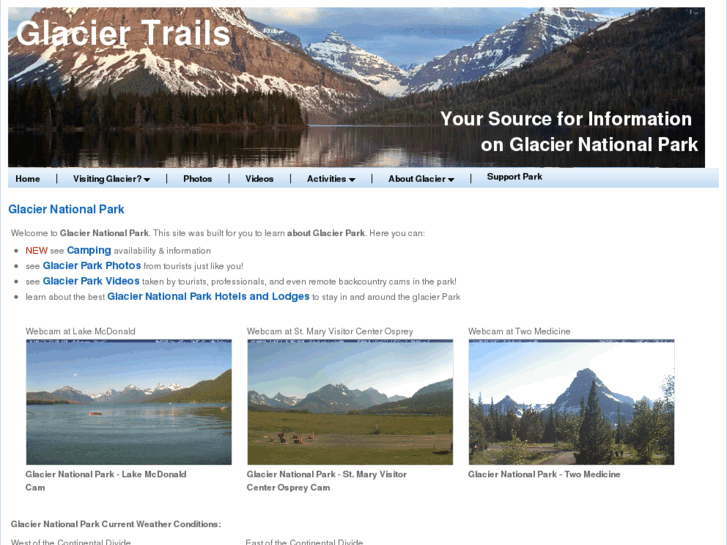Follow the Camping link
The image size is (727, 545).
point(89,250)
